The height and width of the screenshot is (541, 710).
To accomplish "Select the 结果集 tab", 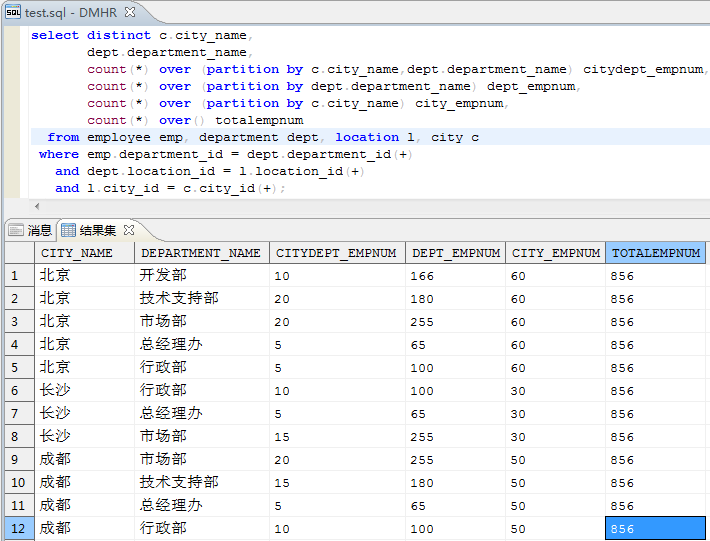I will click(x=97, y=230).
